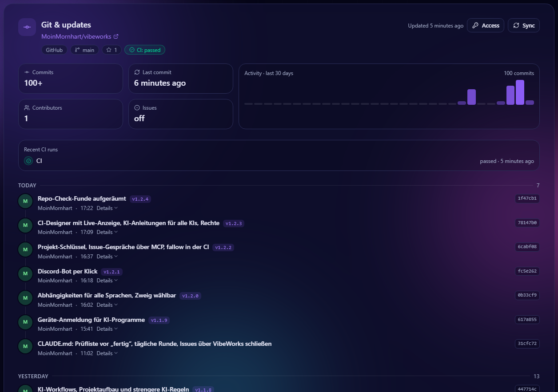Click the CI: passed status badge
Screen dimensions: 558x392
point(145,50)
